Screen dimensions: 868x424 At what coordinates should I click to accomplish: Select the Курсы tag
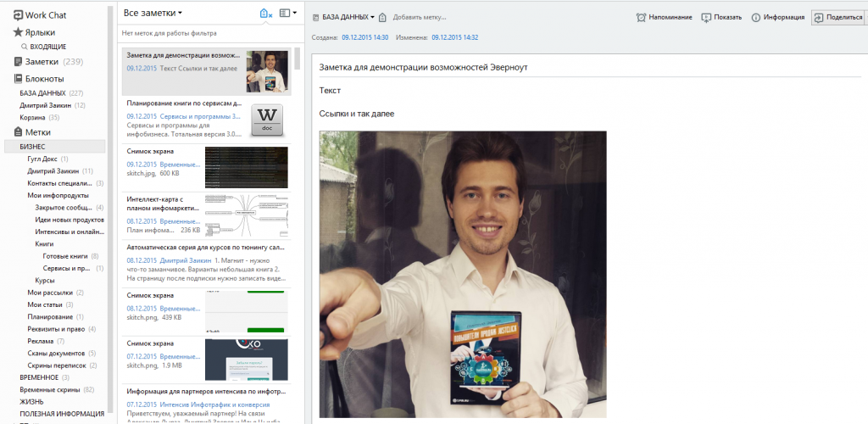45,280
